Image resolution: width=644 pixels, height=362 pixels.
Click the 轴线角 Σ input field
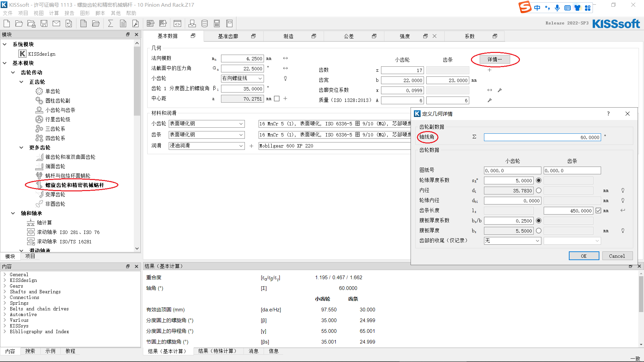(x=542, y=137)
